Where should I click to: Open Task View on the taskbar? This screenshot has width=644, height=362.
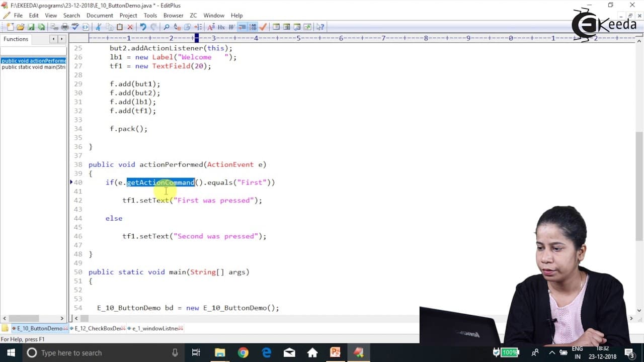196,352
